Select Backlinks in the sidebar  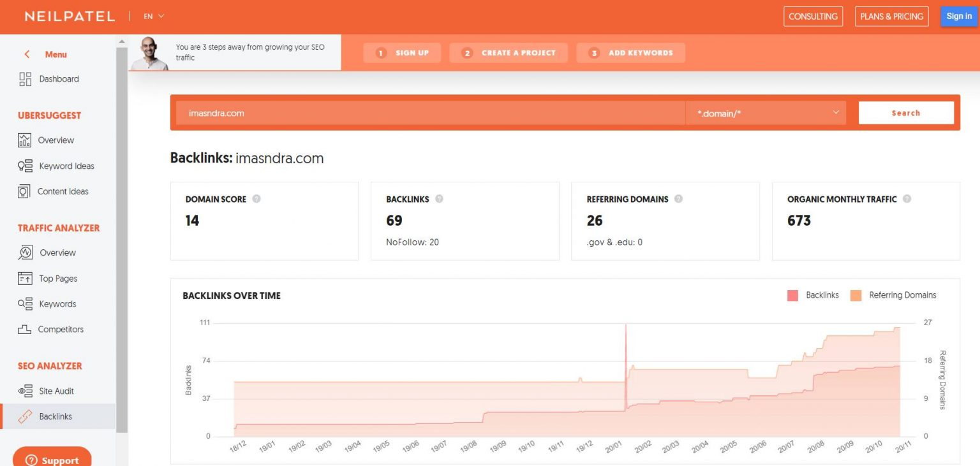point(58,416)
